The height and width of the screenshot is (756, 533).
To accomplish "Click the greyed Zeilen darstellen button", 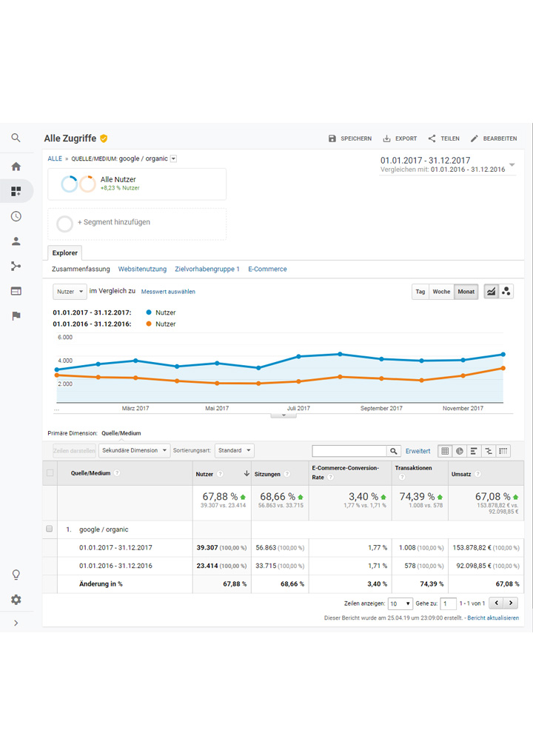I will click(x=74, y=451).
